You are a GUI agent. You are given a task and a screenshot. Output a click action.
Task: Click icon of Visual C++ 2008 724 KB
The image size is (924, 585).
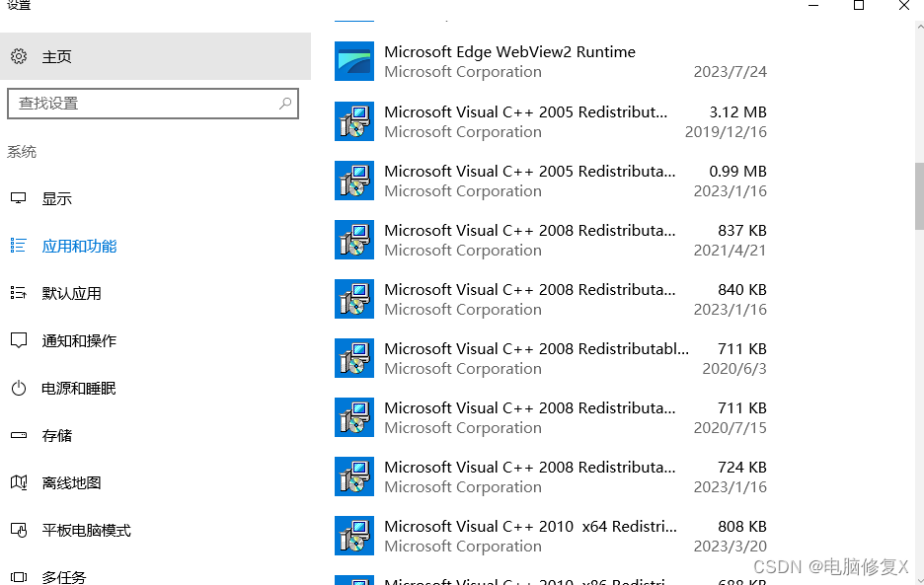pos(354,476)
